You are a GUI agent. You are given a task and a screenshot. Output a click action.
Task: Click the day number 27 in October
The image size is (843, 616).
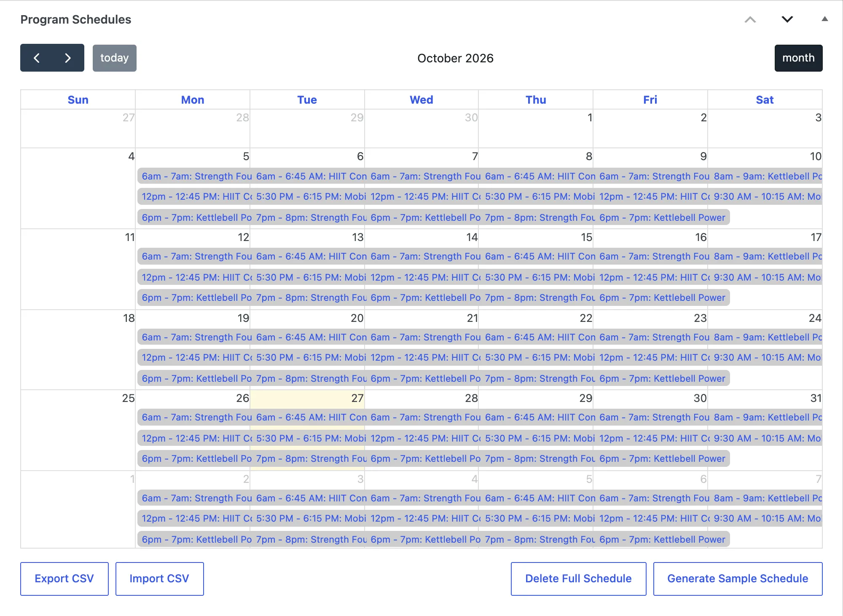tap(357, 398)
